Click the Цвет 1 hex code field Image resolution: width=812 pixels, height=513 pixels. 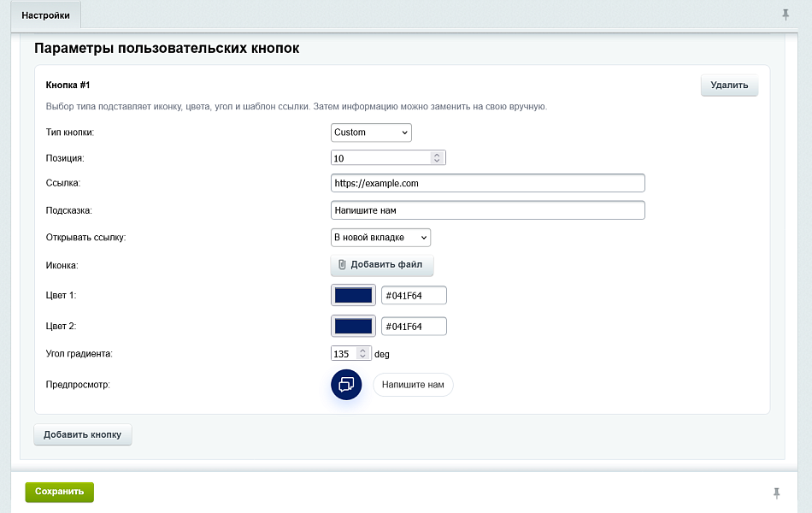tap(414, 295)
